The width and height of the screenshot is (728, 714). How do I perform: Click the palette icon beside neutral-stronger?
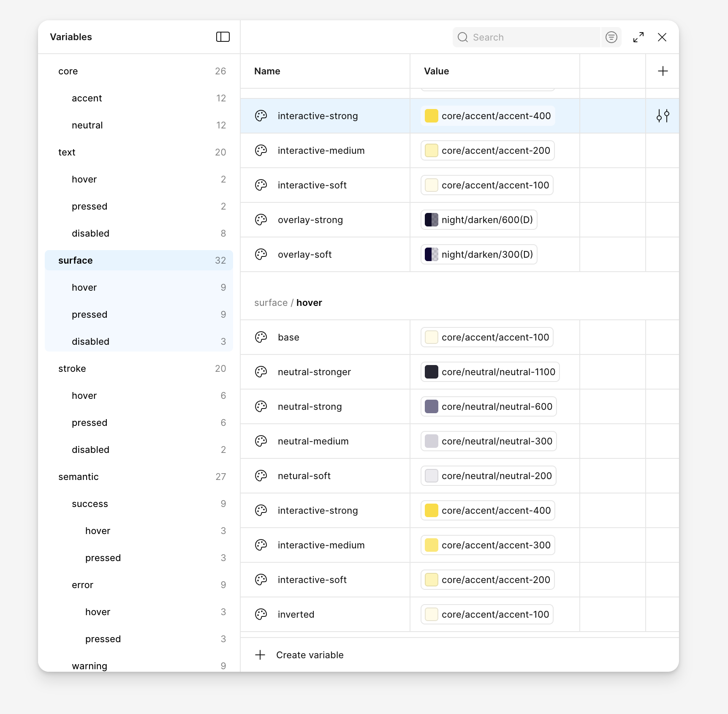pyautogui.click(x=261, y=372)
